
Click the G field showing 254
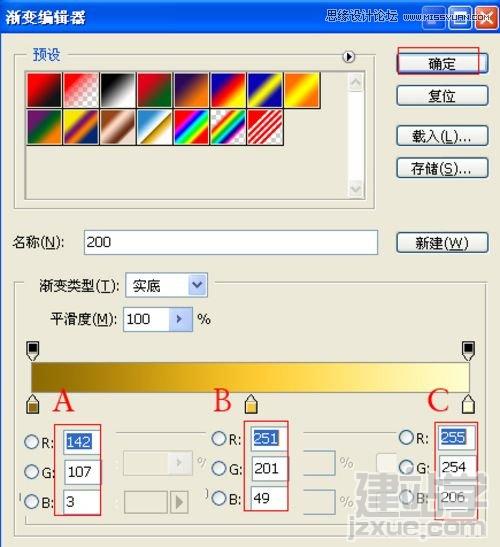456,467
